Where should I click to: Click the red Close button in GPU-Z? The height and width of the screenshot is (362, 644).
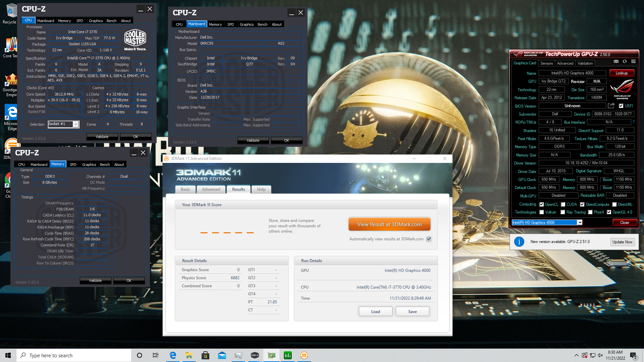point(625,223)
